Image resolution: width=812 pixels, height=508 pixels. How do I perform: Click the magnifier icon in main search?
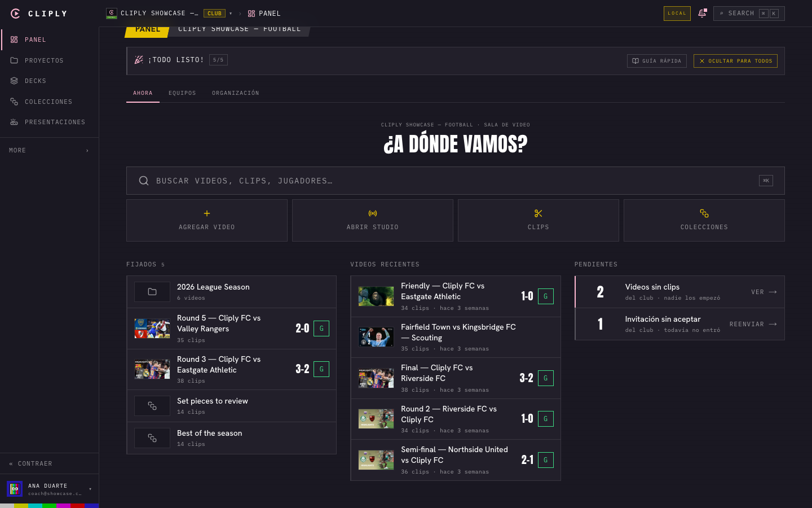tap(144, 181)
